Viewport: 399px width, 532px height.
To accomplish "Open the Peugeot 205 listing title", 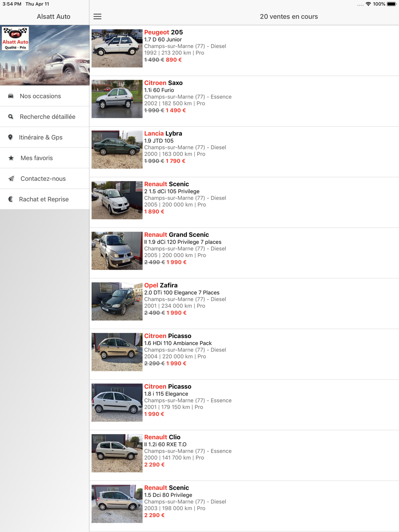I will pyautogui.click(x=164, y=32).
